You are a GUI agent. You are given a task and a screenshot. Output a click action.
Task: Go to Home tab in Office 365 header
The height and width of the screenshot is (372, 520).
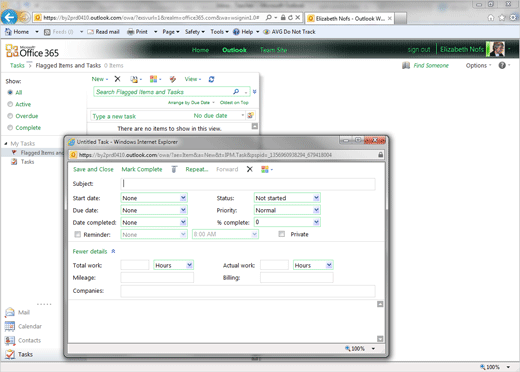tap(200, 50)
